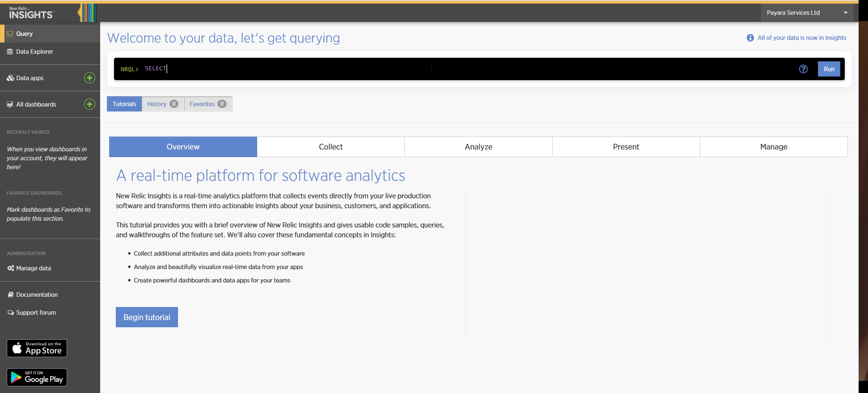Image resolution: width=868 pixels, height=393 pixels.
Task: Show the Manage tutorial tab
Action: point(773,147)
